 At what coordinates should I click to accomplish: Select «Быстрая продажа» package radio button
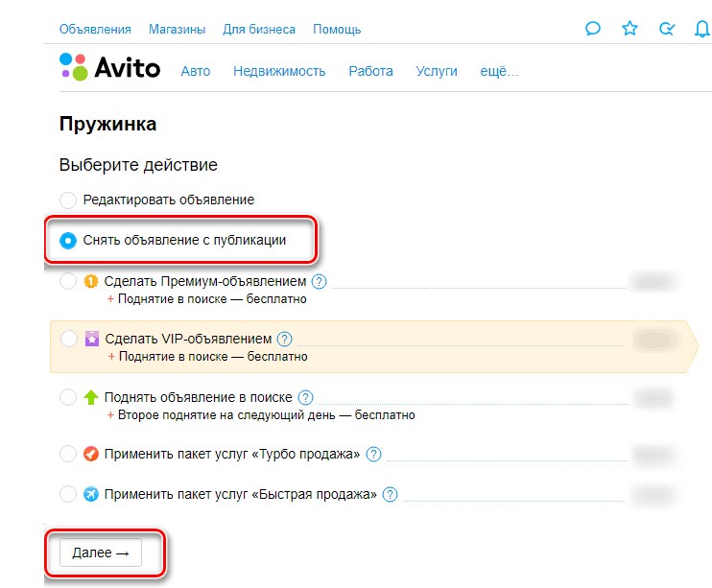click(x=68, y=494)
